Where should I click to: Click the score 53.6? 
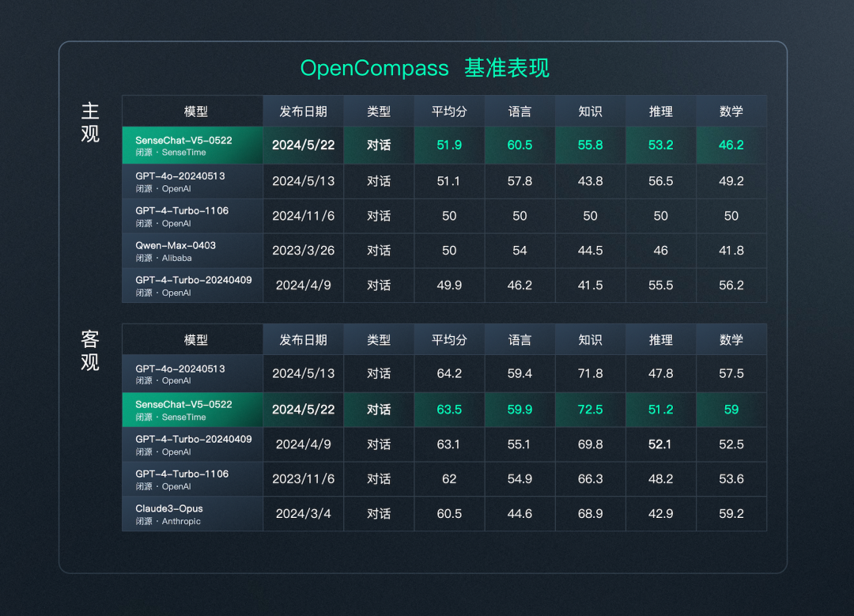coord(731,478)
